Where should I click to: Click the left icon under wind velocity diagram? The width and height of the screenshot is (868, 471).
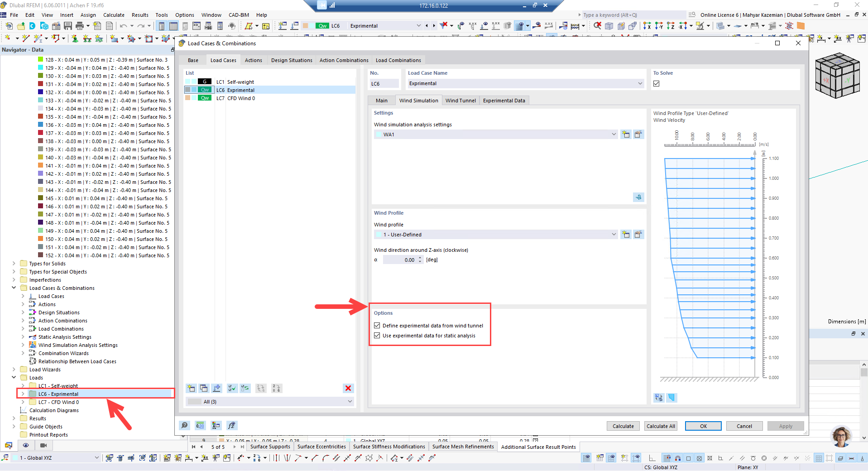tap(659, 398)
